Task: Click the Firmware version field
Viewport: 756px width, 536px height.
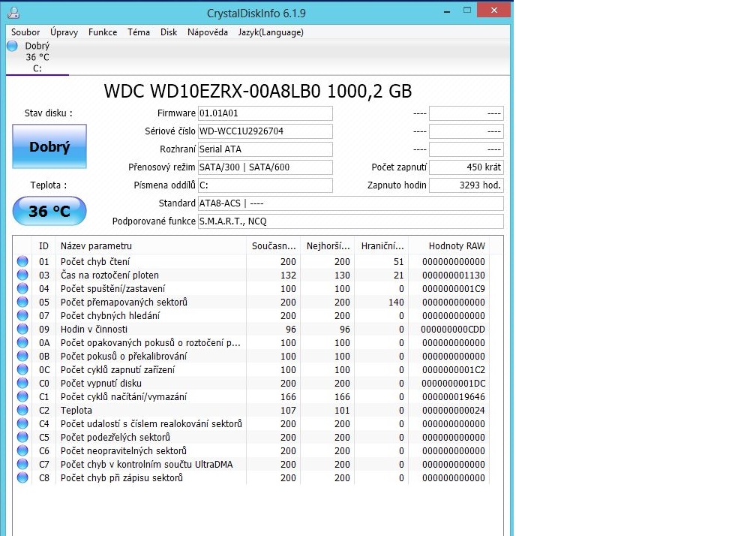Action: [265, 113]
